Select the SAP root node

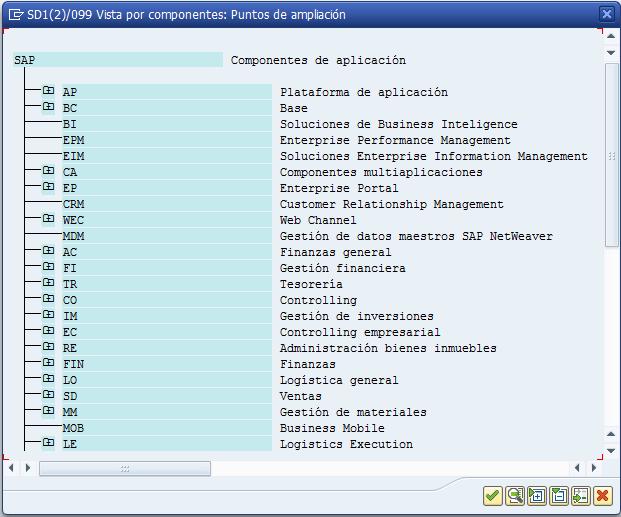point(118,60)
